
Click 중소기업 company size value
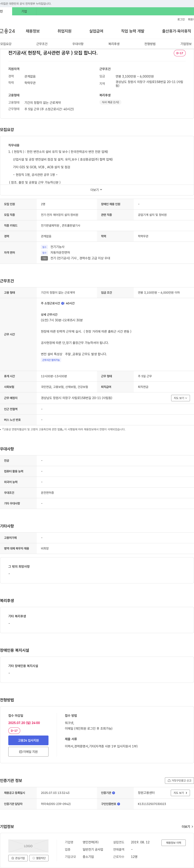[88, 856]
